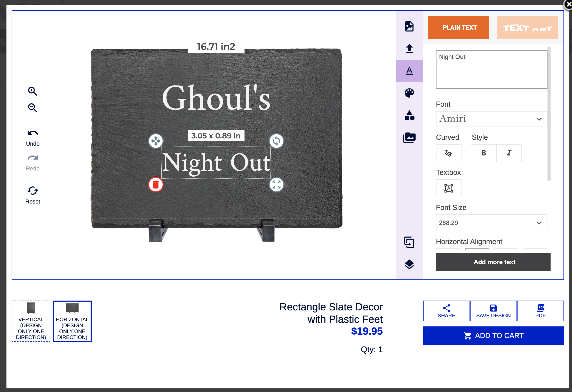This screenshot has height=392, width=572.
Task: Click the rotate handle on Night Out text
Action: pyautogui.click(x=276, y=141)
